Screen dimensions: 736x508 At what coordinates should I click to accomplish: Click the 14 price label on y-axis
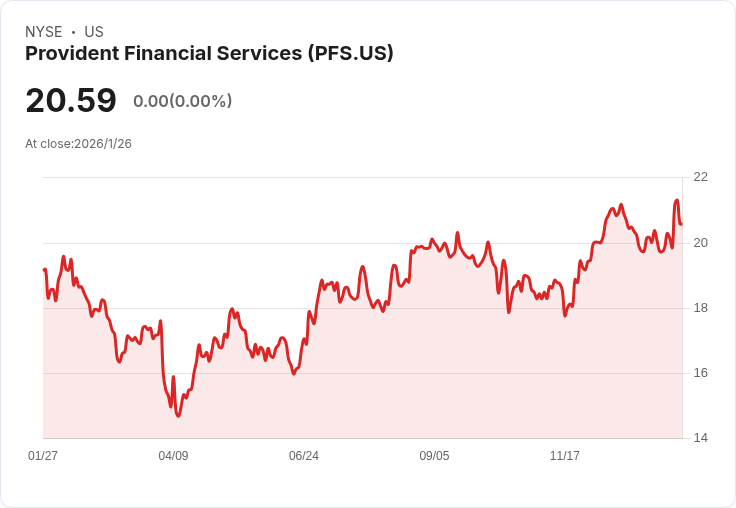click(700, 438)
